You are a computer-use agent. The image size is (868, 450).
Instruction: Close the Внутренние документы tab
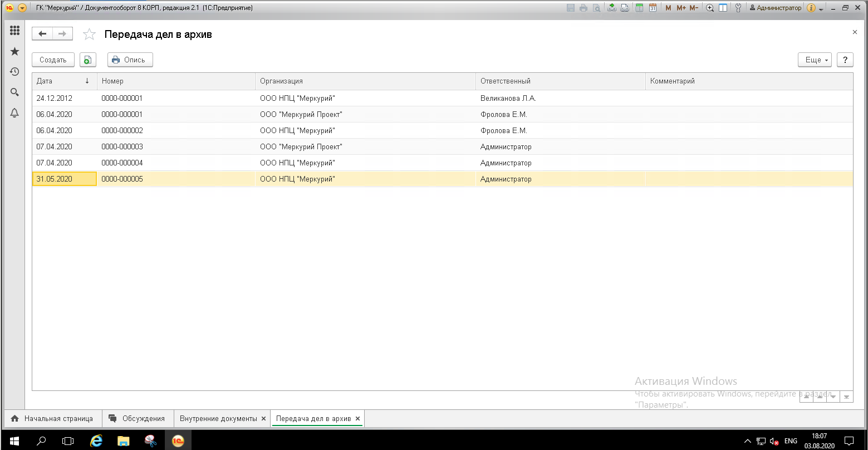pos(263,418)
